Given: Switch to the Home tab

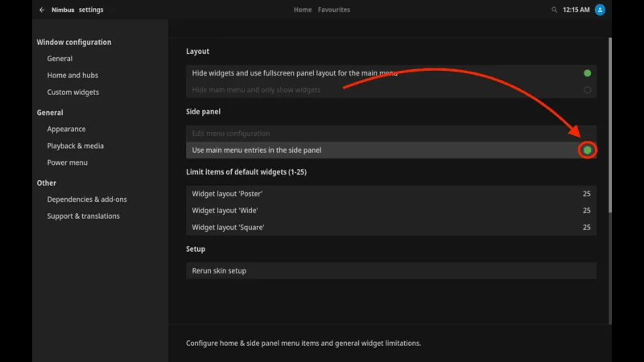Looking at the screenshot, I should (303, 10).
